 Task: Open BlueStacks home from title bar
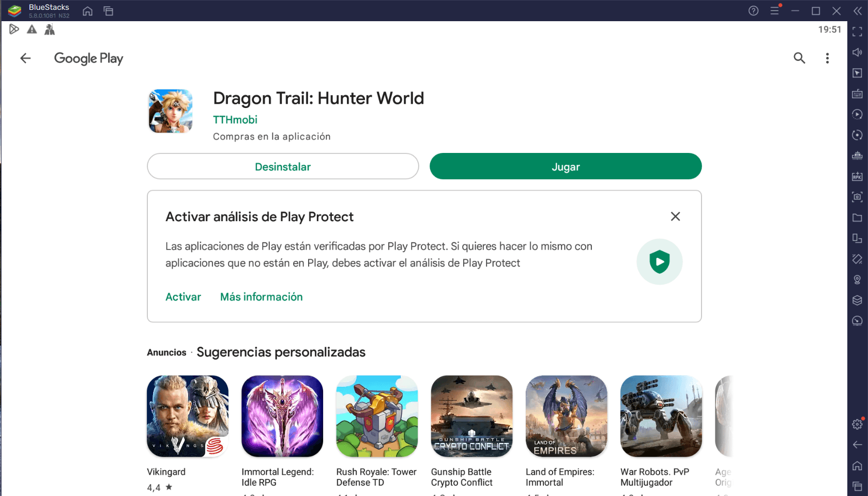(88, 11)
